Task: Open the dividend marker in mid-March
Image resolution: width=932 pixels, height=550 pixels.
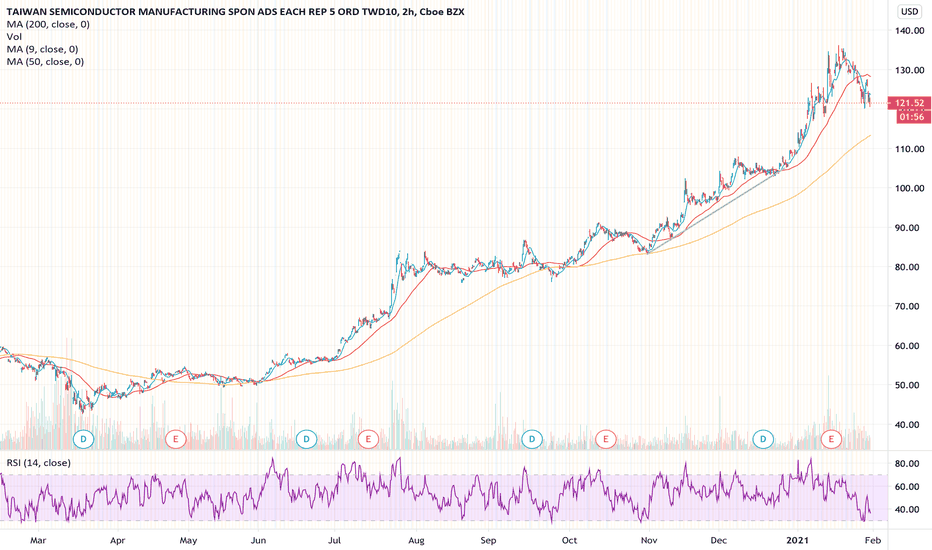Action: click(83, 439)
